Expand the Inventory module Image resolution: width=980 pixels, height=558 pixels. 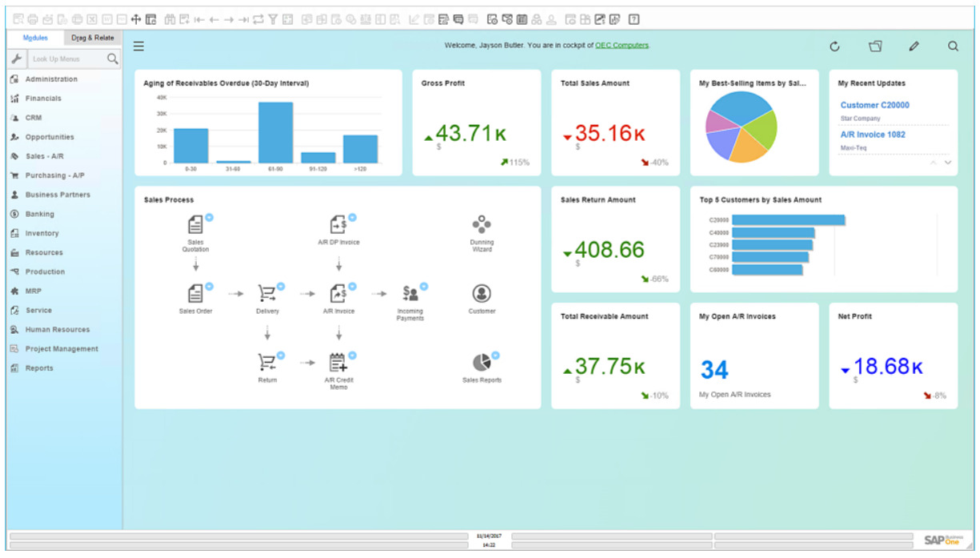click(x=42, y=233)
